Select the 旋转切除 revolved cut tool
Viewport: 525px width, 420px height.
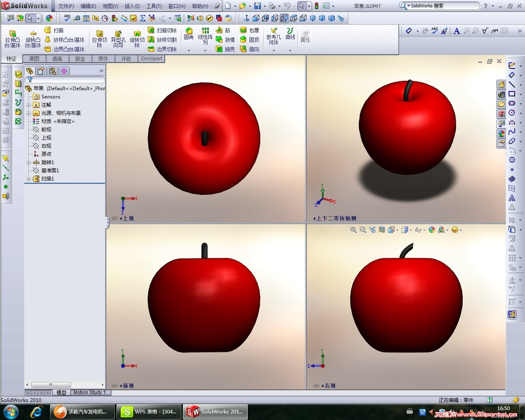pos(137,39)
